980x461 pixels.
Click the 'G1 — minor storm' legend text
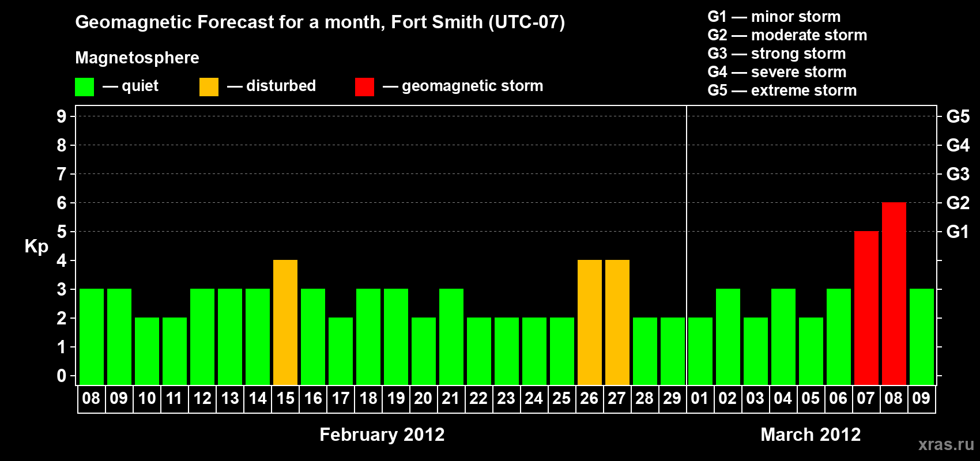click(774, 17)
